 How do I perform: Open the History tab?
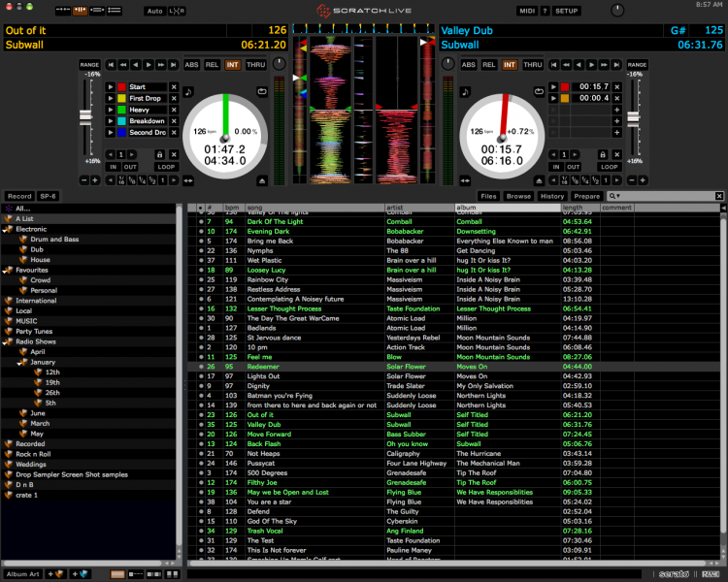[x=552, y=196]
